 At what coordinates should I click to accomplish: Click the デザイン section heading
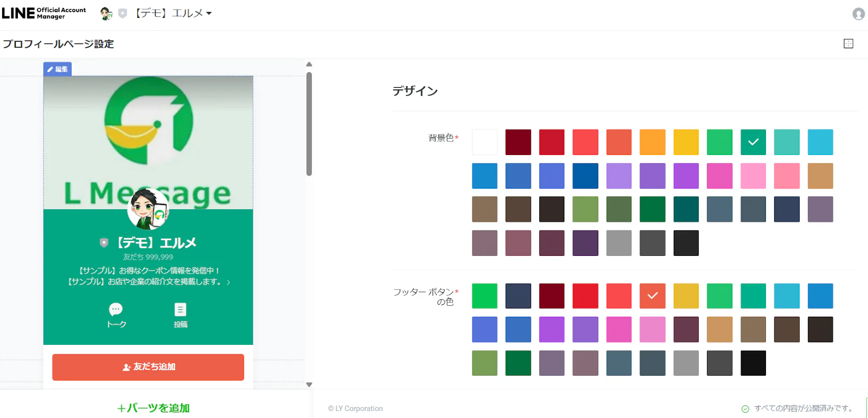[x=415, y=91]
